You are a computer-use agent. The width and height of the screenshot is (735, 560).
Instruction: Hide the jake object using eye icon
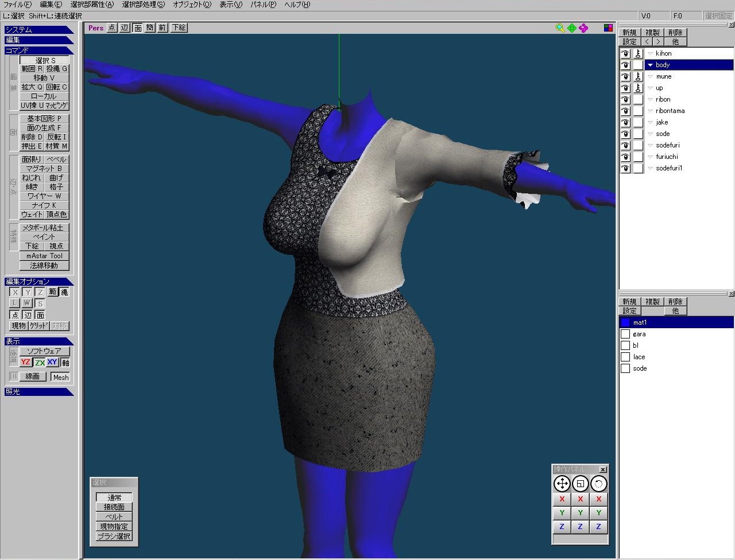[625, 122]
